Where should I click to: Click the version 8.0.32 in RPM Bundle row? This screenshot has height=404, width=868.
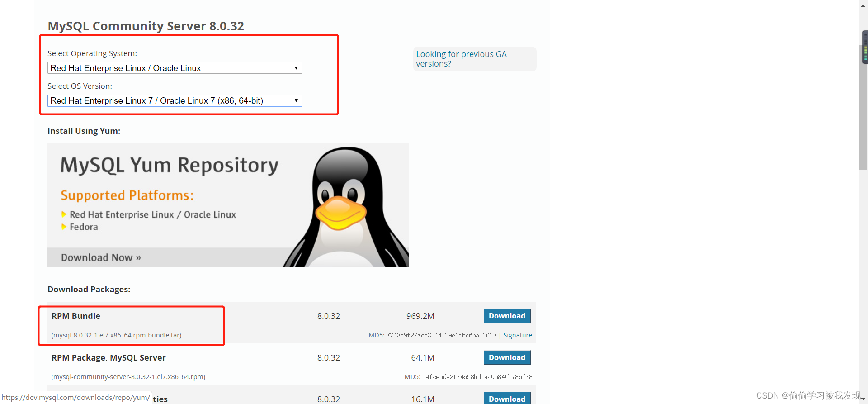point(329,316)
